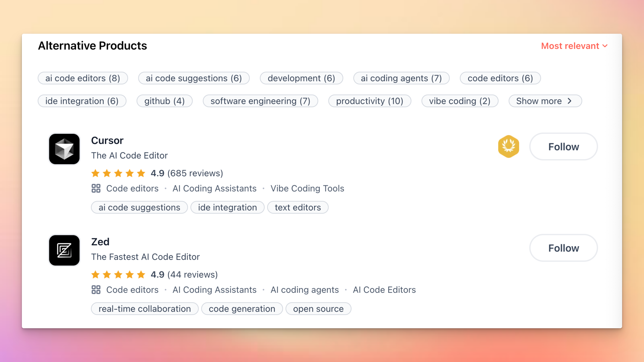Expand tags with Show more
Screen dimensions: 644x362
[545, 101]
